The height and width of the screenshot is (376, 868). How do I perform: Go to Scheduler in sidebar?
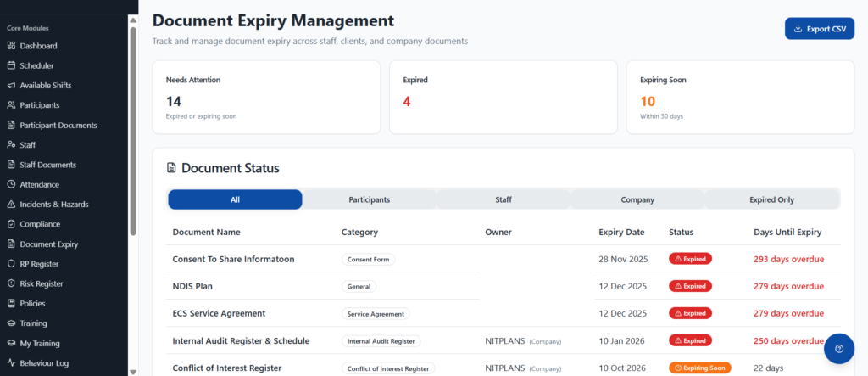pyautogui.click(x=36, y=65)
